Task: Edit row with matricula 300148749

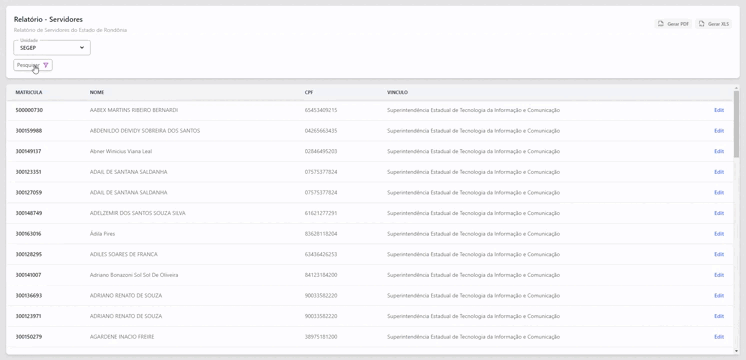Action: (719, 213)
